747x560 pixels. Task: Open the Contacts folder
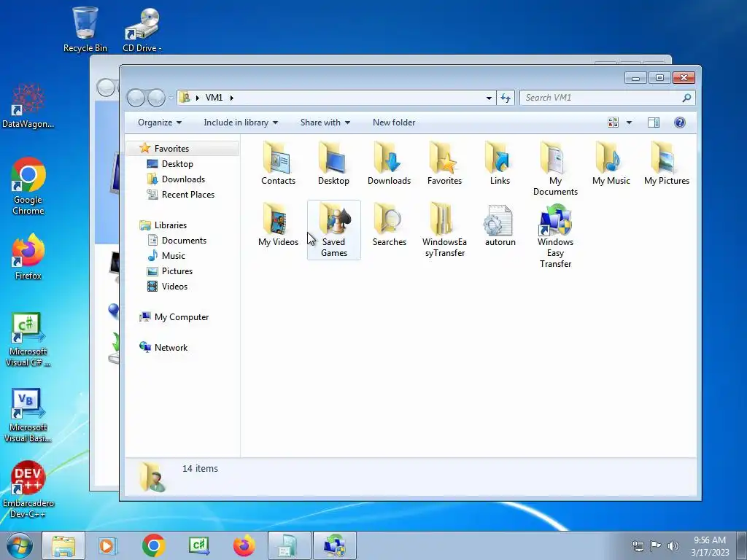tap(278, 163)
